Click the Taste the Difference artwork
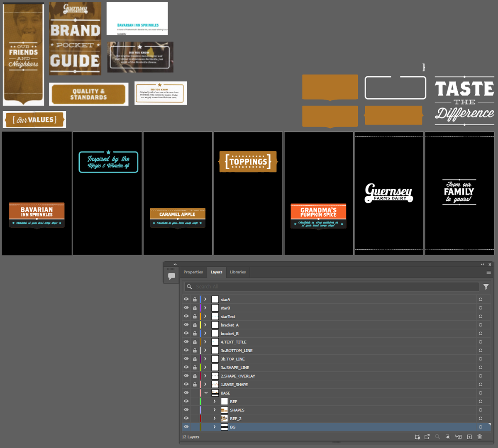Screen dimensions: 498x448 (x=464, y=101)
